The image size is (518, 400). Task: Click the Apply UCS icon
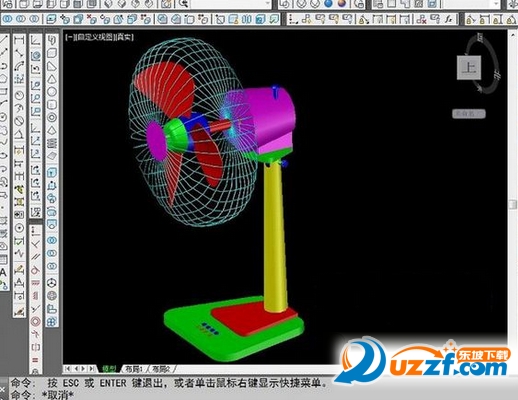pos(36,212)
